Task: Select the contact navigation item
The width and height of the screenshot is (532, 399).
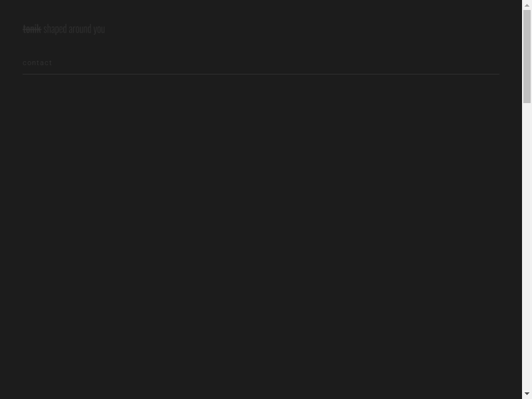Action: [37, 63]
